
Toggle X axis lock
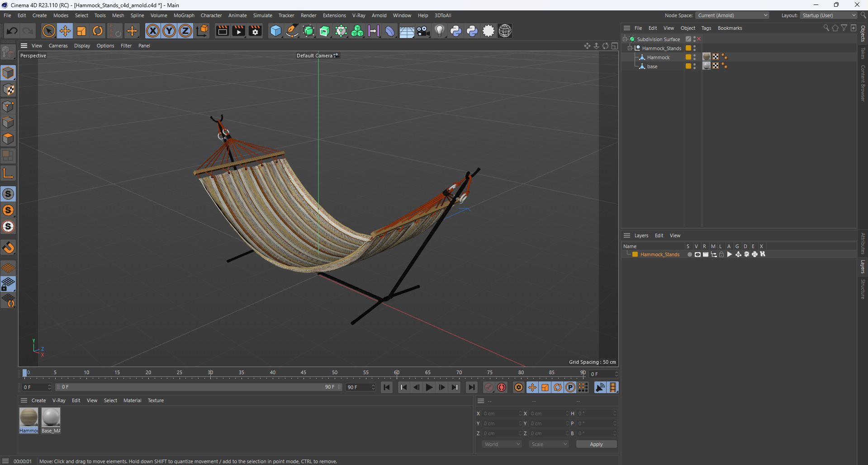click(153, 31)
